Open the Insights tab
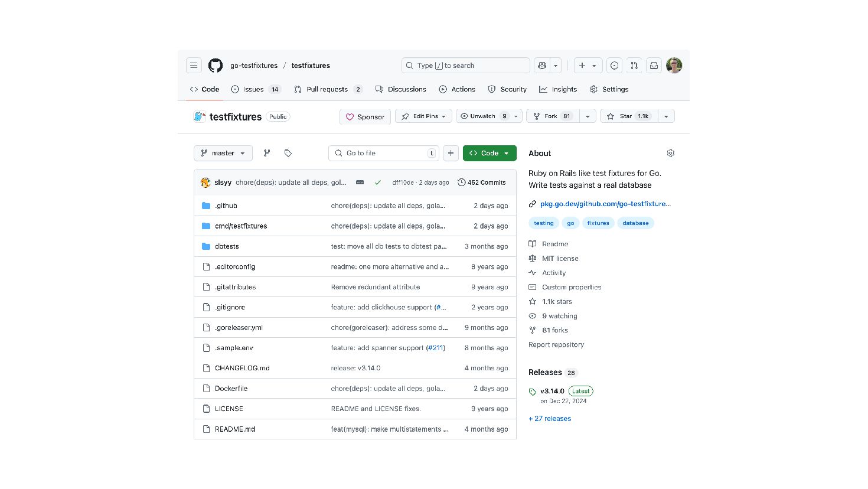Viewport: 868px width, 489px height. 558,89
